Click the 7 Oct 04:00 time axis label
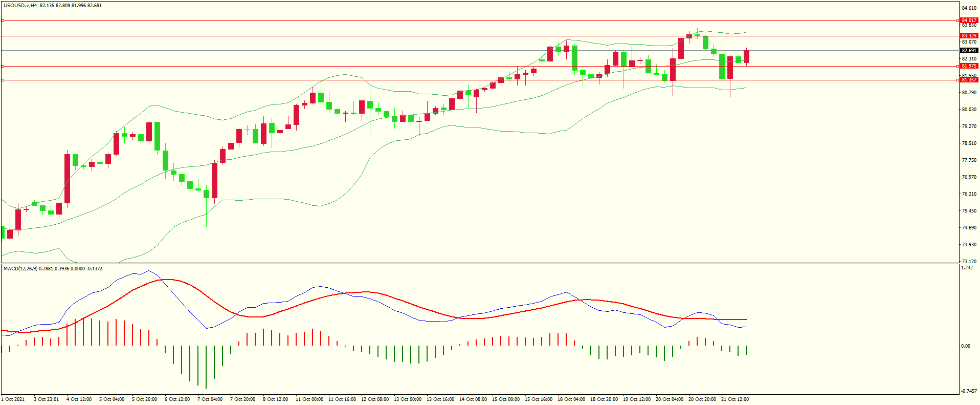 point(210,399)
